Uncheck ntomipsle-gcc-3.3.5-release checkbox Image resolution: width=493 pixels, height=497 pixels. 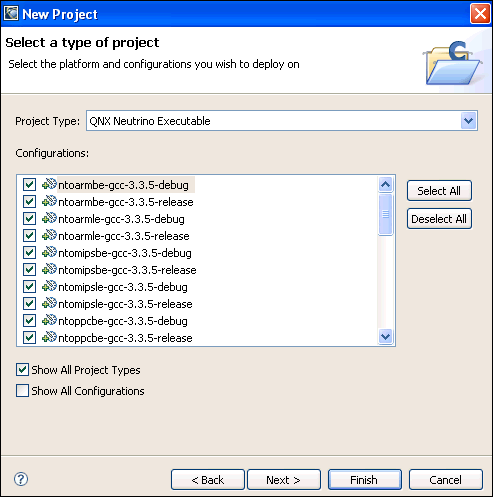(x=29, y=303)
